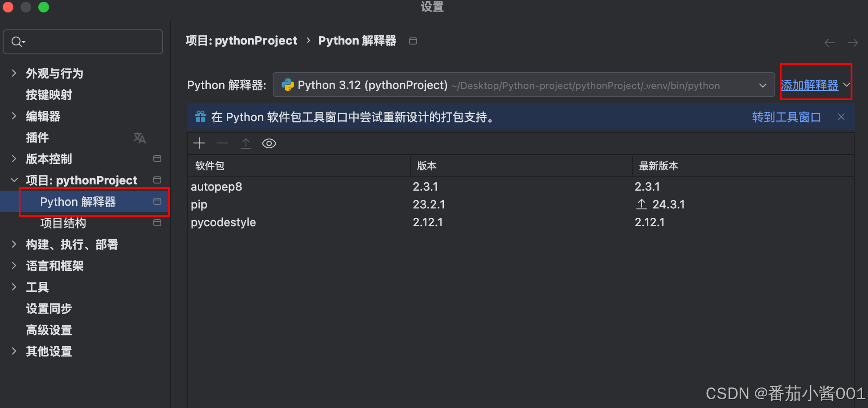This screenshot has height=408, width=868.
Task: Click the minus icon to uninstall package
Action: point(222,143)
